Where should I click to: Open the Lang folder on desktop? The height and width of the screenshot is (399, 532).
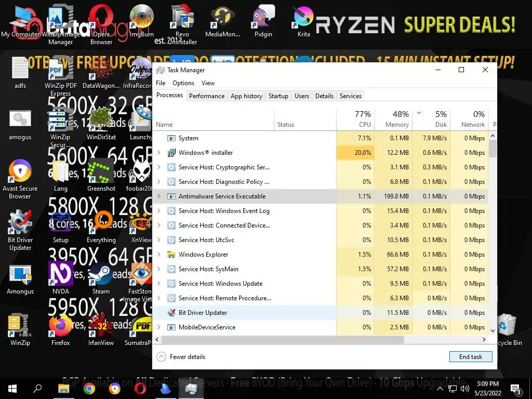point(60,176)
